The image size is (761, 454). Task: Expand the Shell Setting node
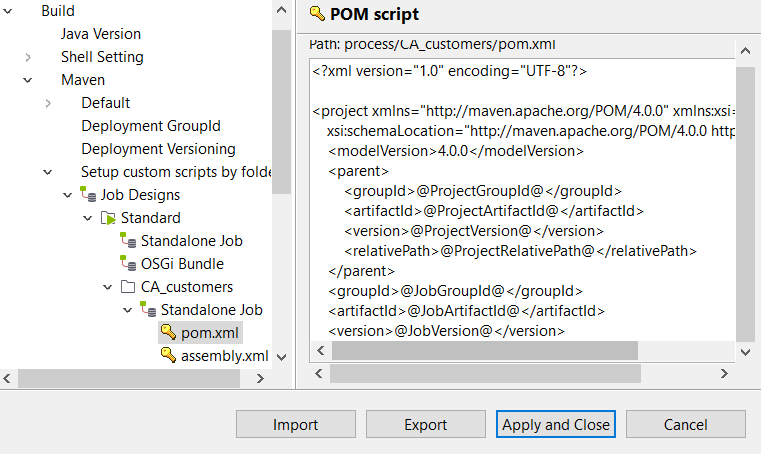click(x=28, y=57)
